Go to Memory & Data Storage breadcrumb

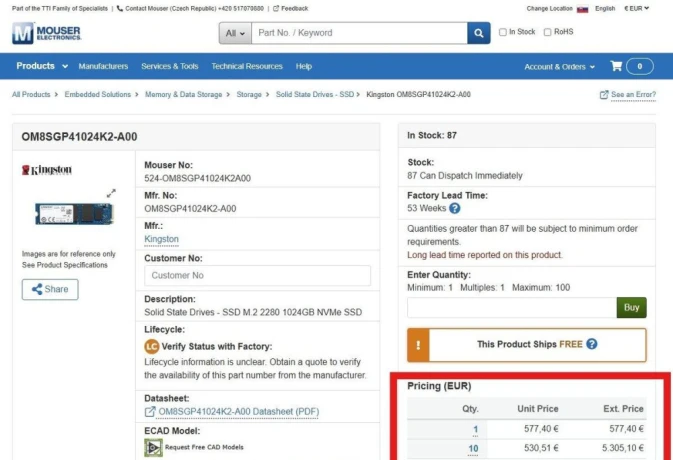click(x=184, y=94)
